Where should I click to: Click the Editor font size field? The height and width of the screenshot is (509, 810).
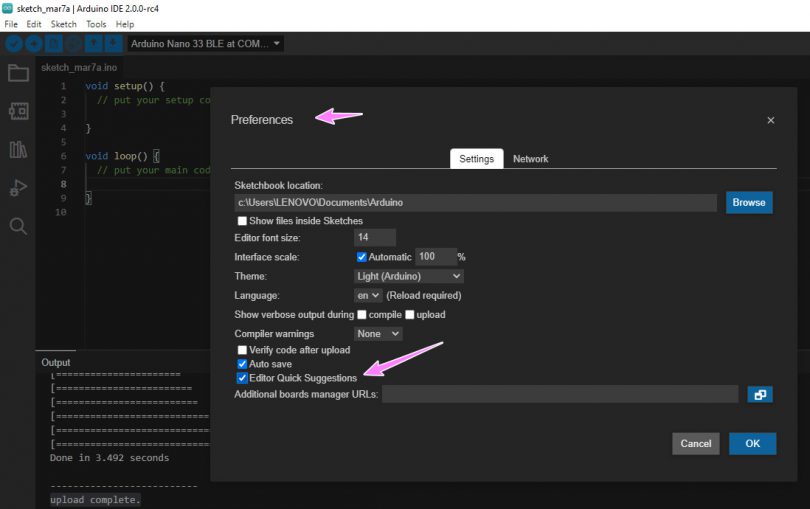coord(375,238)
